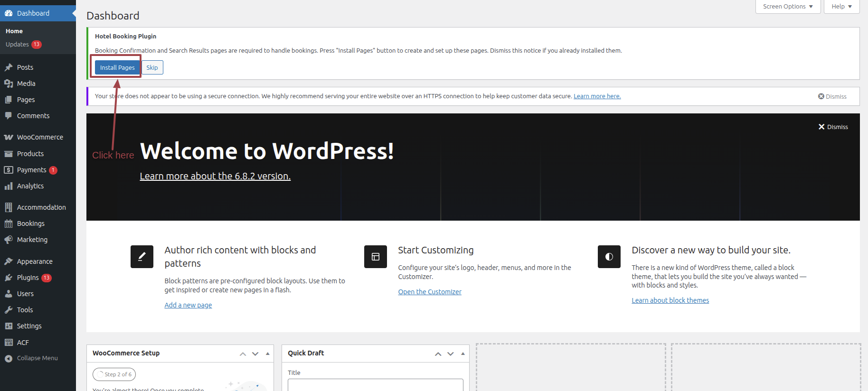Open the Screen Options dropdown
This screenshot has width=868, height=391.
pyautogui.click(x=788, y=7)
